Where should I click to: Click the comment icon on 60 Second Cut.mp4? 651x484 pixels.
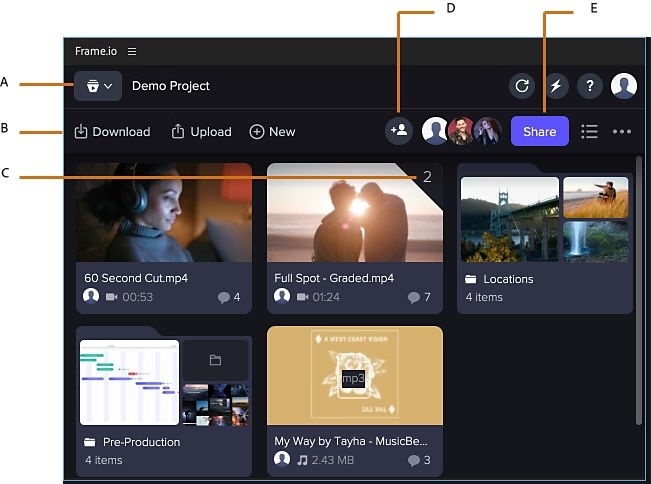click(x=224, y=297)
